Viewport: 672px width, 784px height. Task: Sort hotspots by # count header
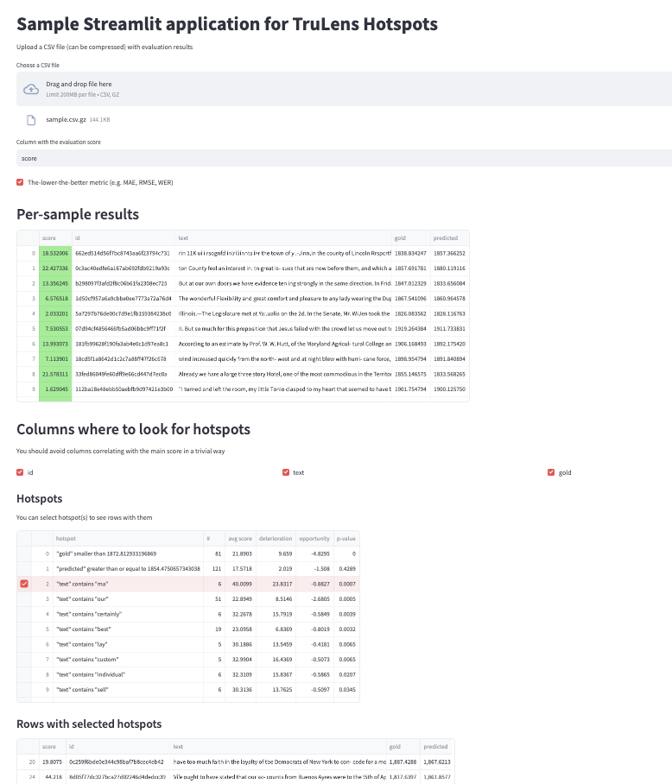click(214, 539)
